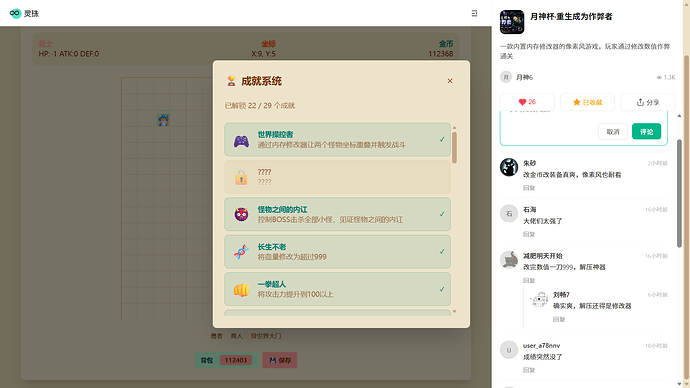Reply to 朱砂's comment

tap(529, 188)
